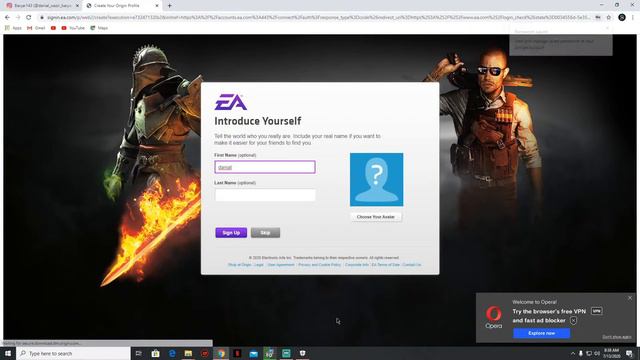Go back to the previous page
Image resolution: width=640 pixels, height=360 pixels.
[7, 18]
